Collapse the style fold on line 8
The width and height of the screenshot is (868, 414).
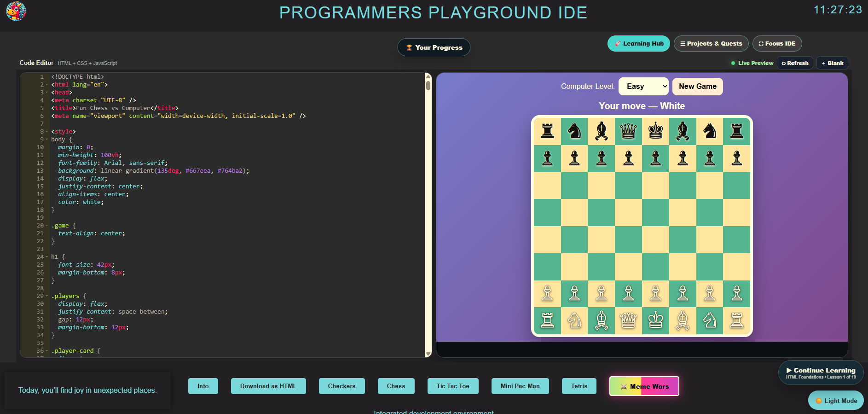tap(46, 132)
